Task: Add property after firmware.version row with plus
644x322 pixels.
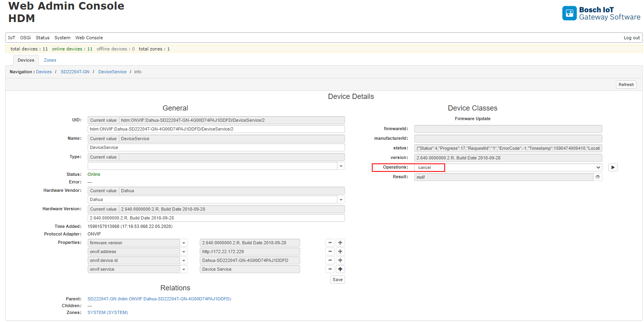Action: tap(340, 243)
